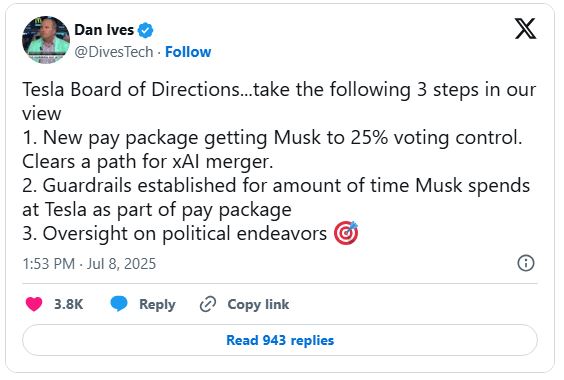Click the Copy link label
This screenshot has height=380, width=564.
pos(258,304)
